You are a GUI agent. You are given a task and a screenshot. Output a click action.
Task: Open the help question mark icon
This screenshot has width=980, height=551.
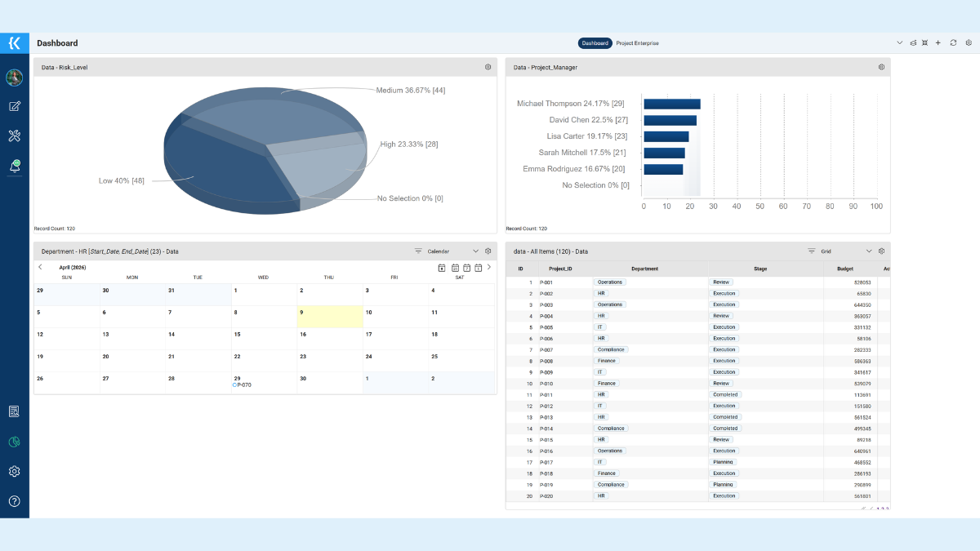coord(14,501)
